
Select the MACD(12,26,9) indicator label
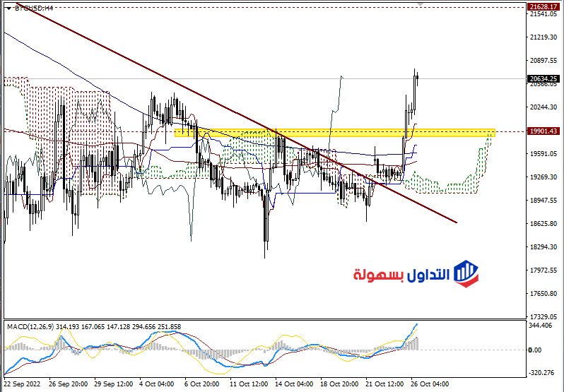(30, 326)
